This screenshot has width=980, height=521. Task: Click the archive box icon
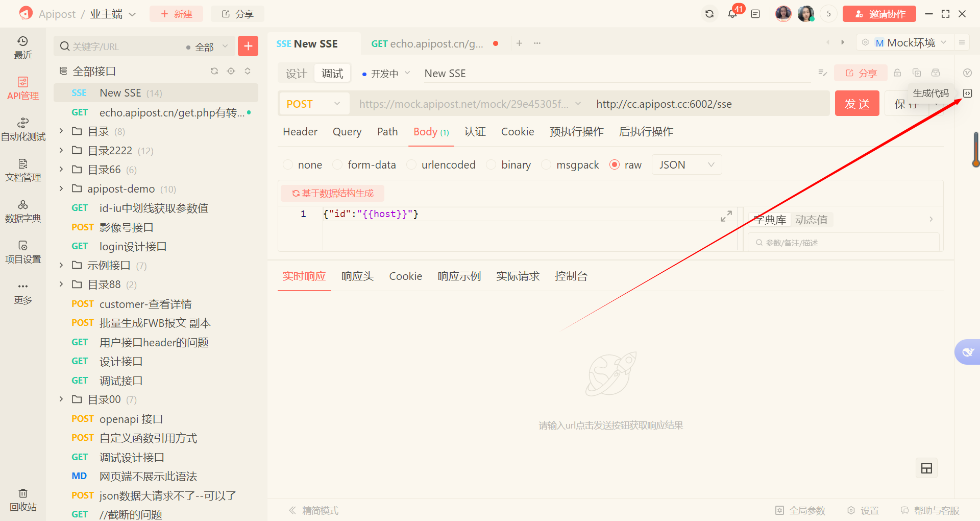click(936, 73)
